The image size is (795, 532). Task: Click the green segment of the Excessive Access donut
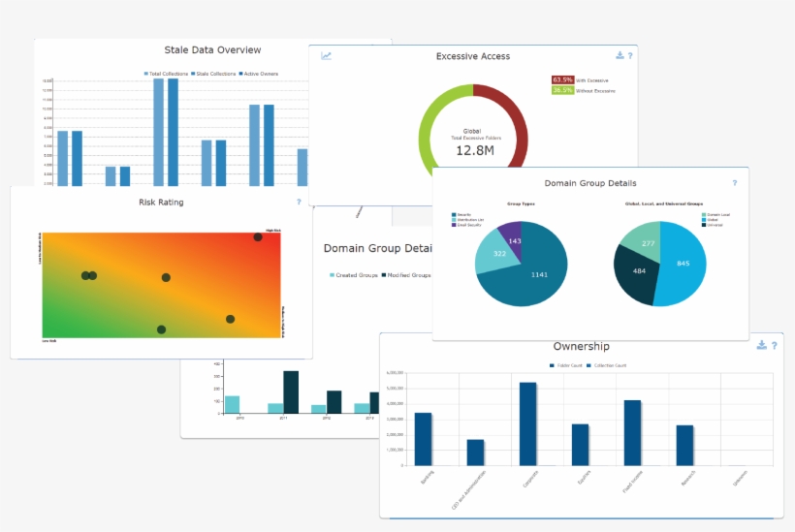(x=426, y=136)
